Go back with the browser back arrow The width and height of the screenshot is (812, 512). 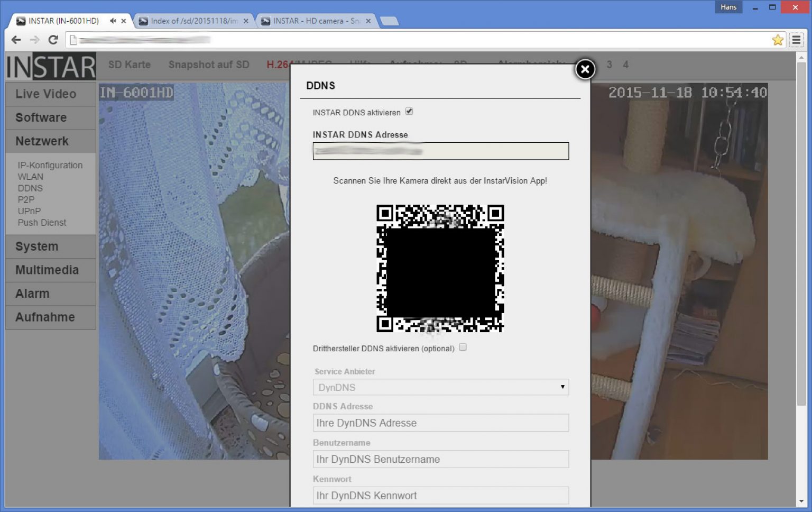tap(16, 40)
